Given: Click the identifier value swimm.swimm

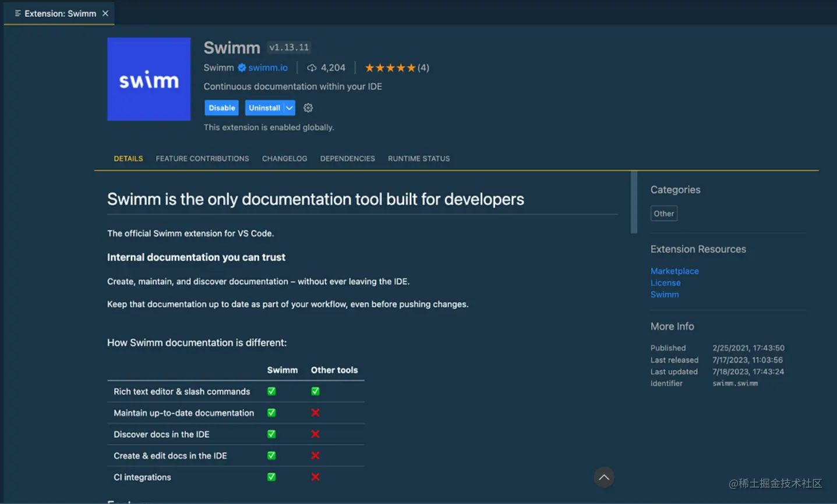Looking at the screenshot, I should (x=735, y=384).
